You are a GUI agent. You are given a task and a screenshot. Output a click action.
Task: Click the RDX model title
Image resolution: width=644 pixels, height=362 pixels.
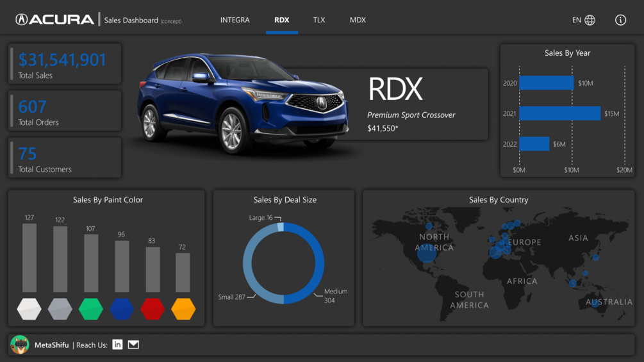pyautogui.click(x=395, y=88)
